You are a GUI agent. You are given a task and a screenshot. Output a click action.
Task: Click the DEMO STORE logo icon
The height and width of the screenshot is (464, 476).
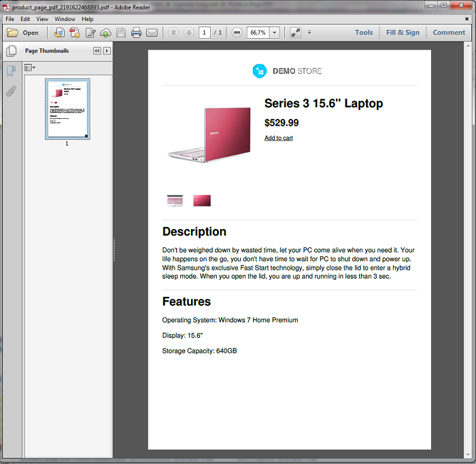(260, 71)
